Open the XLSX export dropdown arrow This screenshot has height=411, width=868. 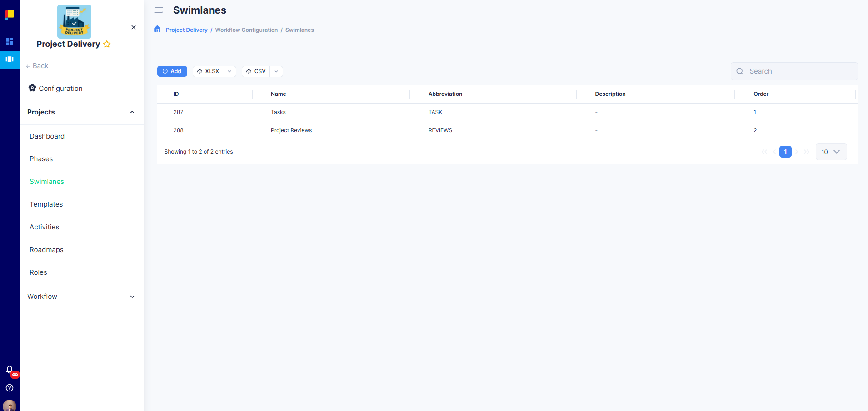[229, 71]
